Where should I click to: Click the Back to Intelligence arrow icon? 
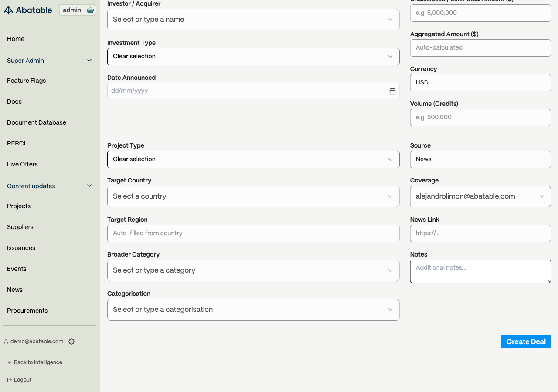pos(10,362)
